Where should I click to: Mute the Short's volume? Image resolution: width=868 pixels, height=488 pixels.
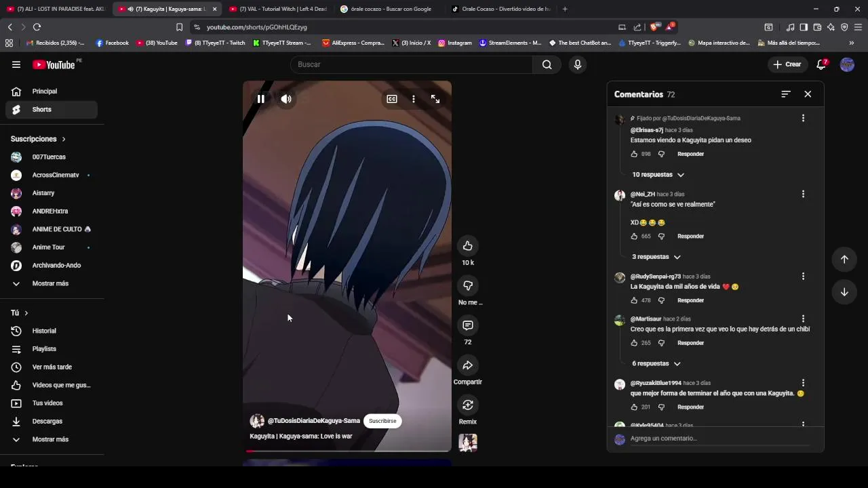286,99
